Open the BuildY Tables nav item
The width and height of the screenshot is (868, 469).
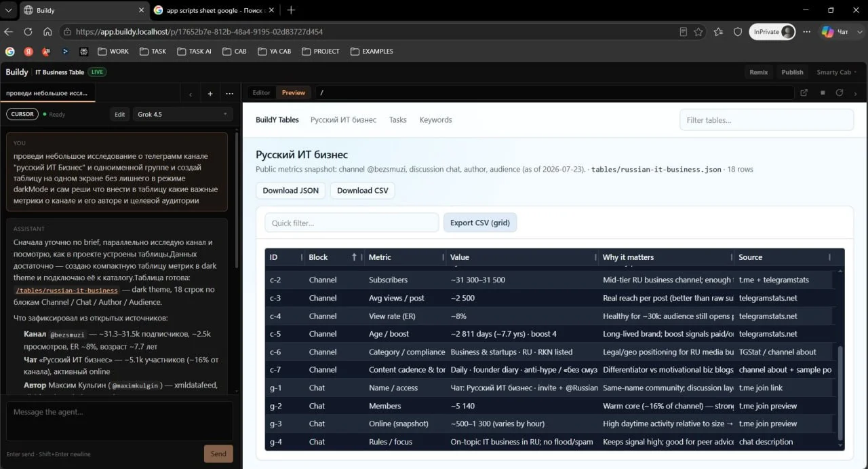pyautogui.click(x=277, y=119)
